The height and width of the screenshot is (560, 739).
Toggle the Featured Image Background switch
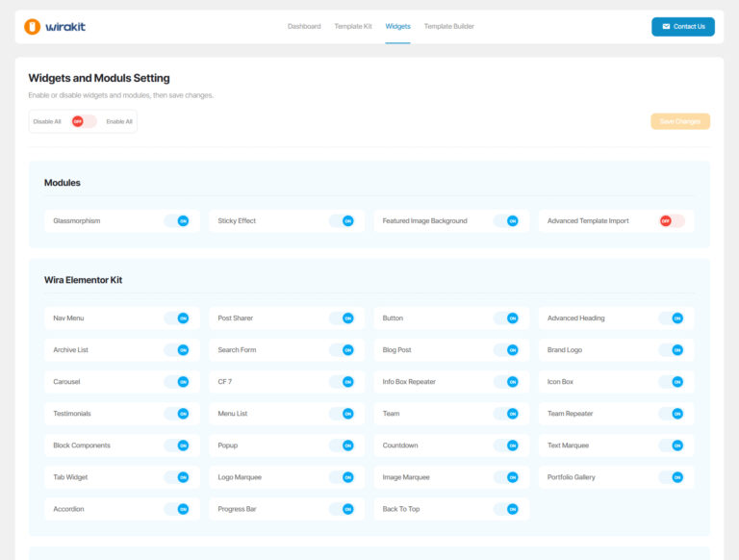(x=506, y=221)
